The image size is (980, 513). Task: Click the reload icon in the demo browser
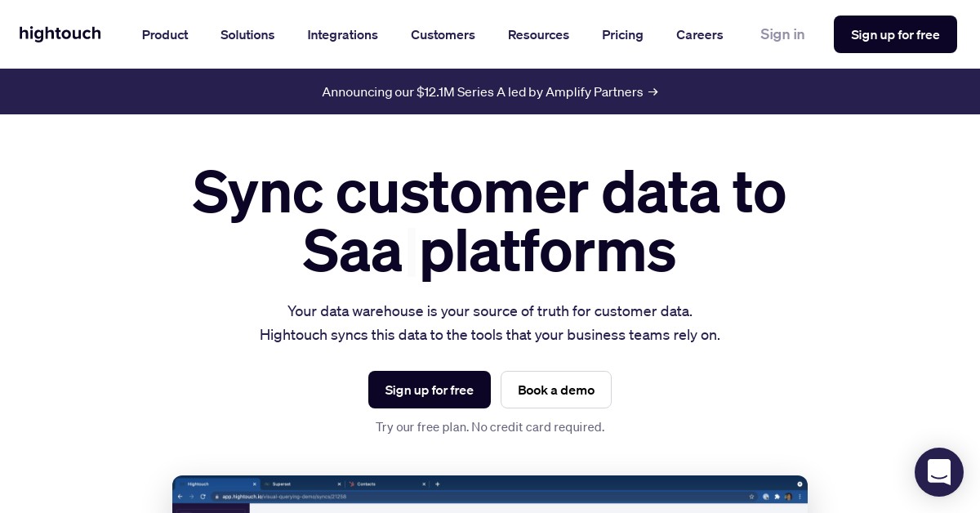click(x=203, y=496)
